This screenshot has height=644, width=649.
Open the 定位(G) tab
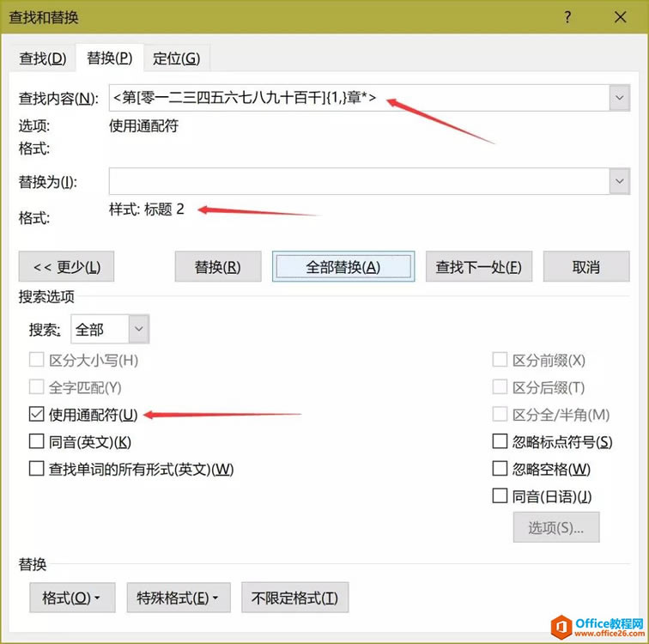click(x=176, y=58)
